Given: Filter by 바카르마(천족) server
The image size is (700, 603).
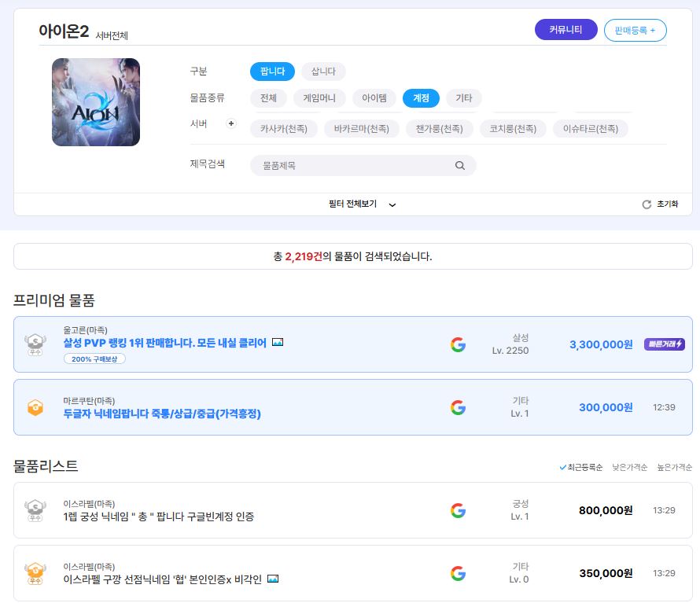Looking at the screenshot, I should [x=362, y=129].
